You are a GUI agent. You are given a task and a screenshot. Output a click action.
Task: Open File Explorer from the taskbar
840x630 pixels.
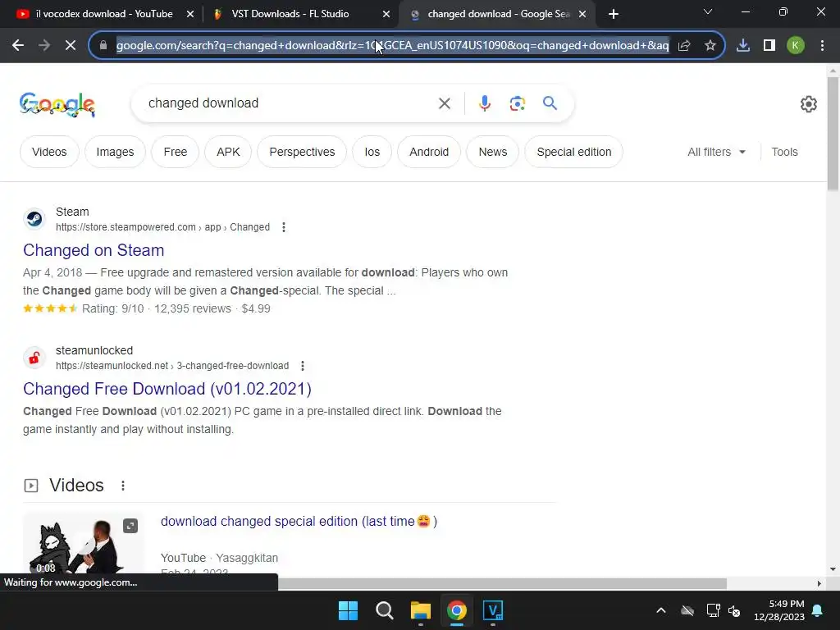pyautogui.click(x=421, y=610)
